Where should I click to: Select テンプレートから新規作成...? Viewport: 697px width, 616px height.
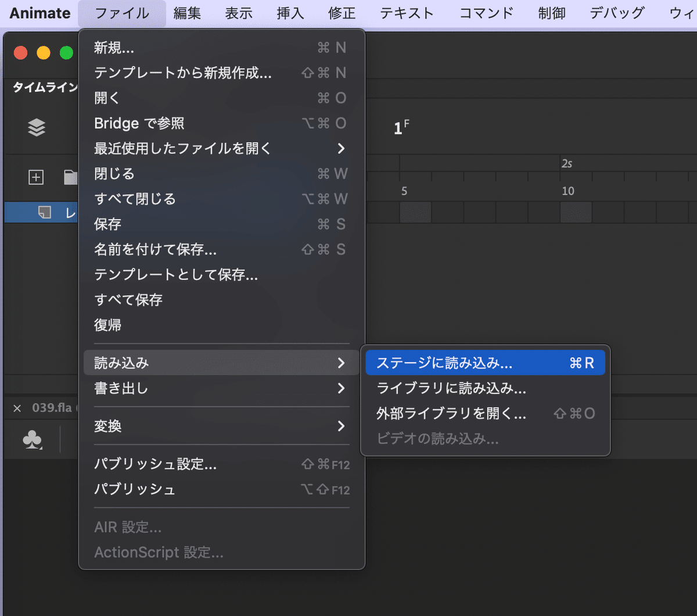click(221, 73)
